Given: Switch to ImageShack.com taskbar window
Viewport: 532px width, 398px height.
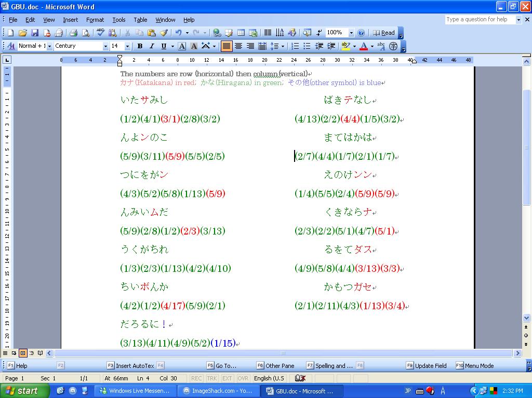Looking at the screenshot, I should 219,391.
